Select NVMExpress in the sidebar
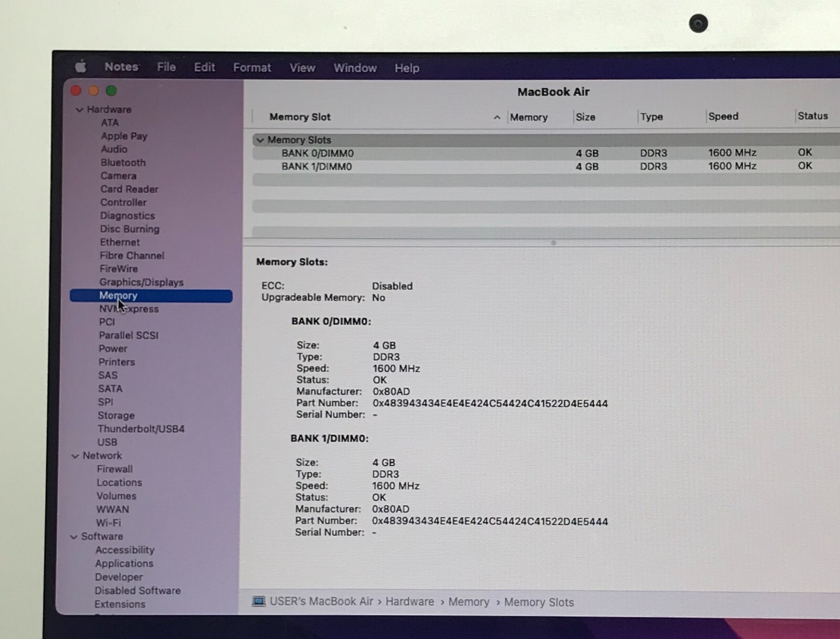Viewport: 840px width, 639px height. (x=129, y=309)
